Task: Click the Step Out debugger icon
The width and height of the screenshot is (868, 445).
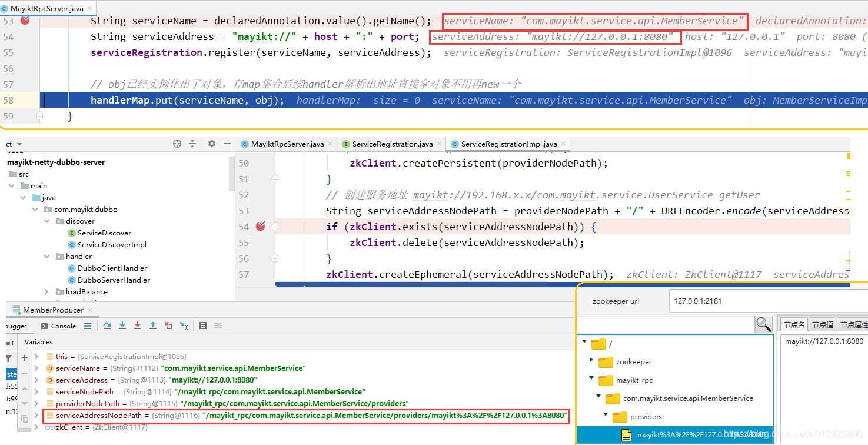Action: [153, 326]
